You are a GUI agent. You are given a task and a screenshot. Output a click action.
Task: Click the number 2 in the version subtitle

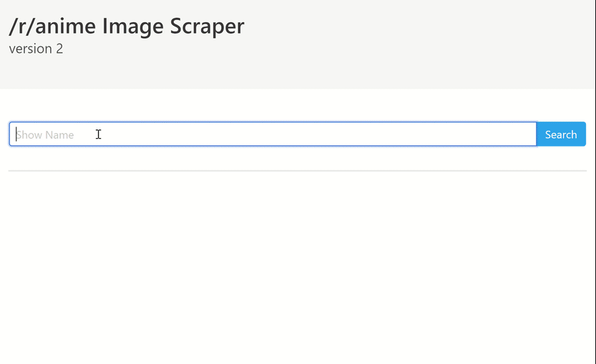59,49
